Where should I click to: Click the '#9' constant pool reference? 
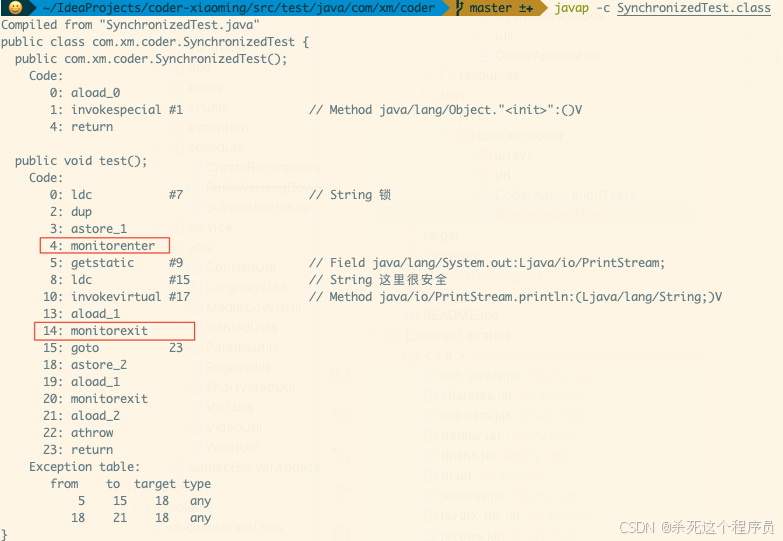point(176,263)
